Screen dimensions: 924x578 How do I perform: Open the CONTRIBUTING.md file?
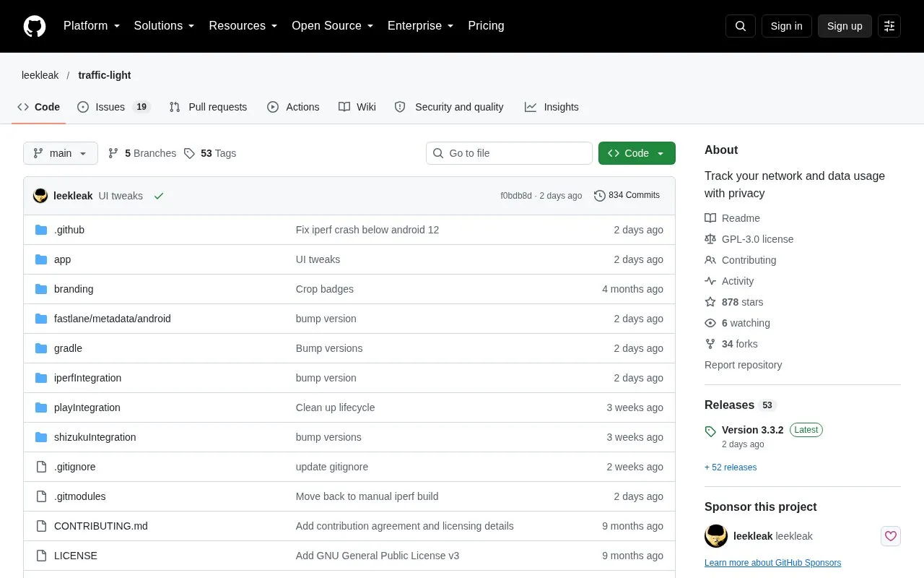pos(101,526)
